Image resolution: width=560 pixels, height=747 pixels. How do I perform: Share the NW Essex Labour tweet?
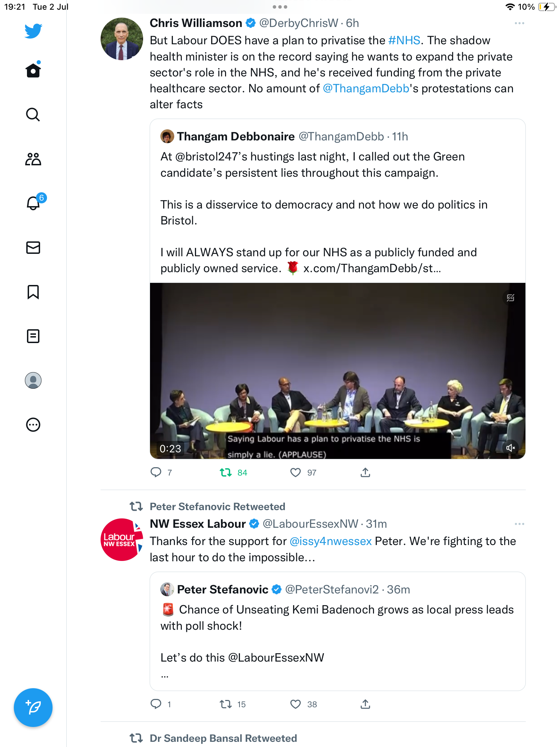pyautogui.click(x=365, y=704)
